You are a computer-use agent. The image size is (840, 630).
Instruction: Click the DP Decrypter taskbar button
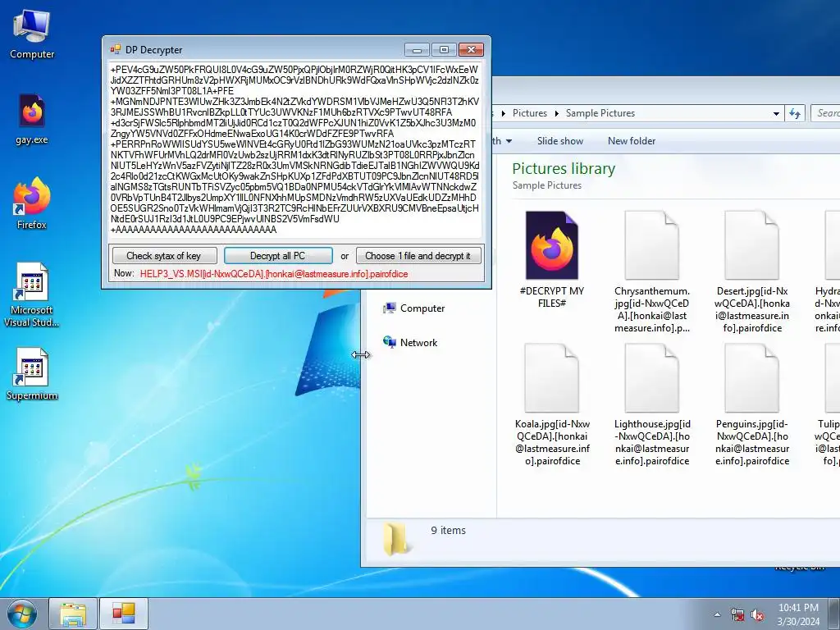tap(124, 614)
